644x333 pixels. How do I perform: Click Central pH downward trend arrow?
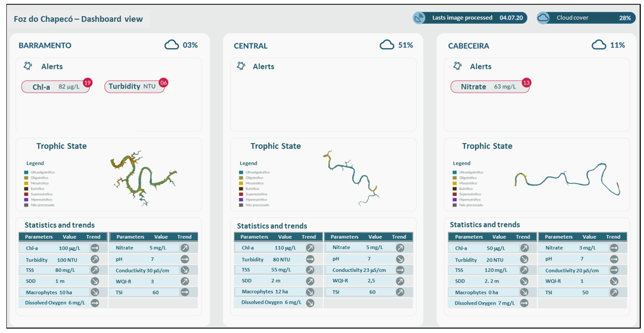coord(400,259)
